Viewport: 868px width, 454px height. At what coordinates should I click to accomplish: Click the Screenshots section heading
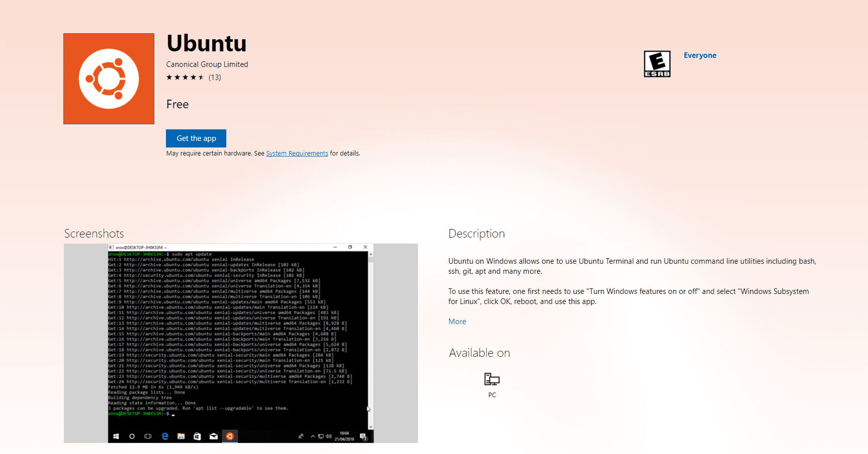[x=94, y=234]
